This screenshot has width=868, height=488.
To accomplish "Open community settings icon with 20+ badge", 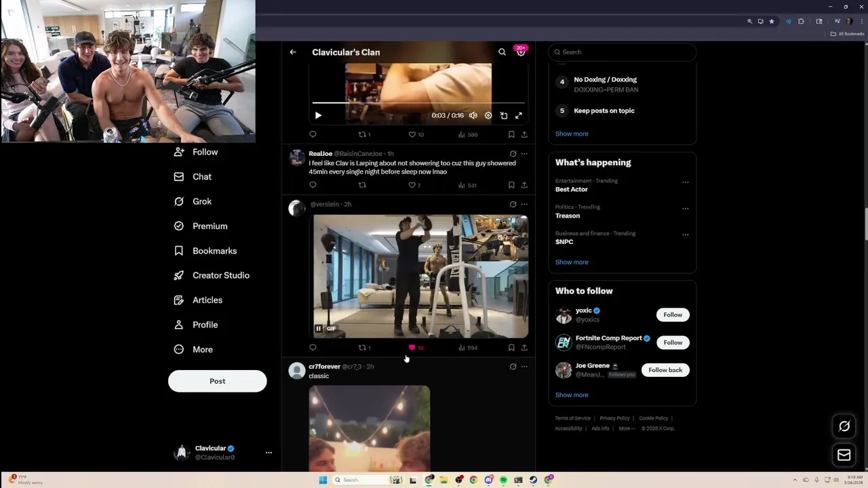I will click(x=521, y=52).
